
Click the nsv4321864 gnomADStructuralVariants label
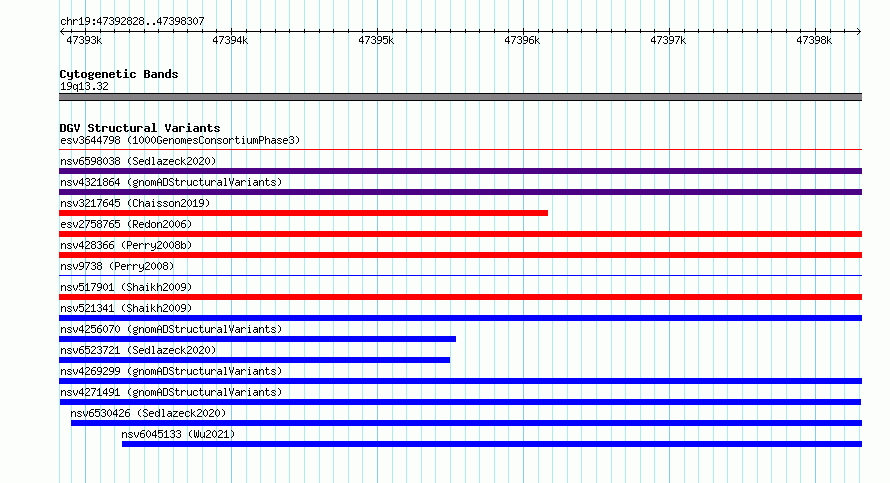[171, 182]
